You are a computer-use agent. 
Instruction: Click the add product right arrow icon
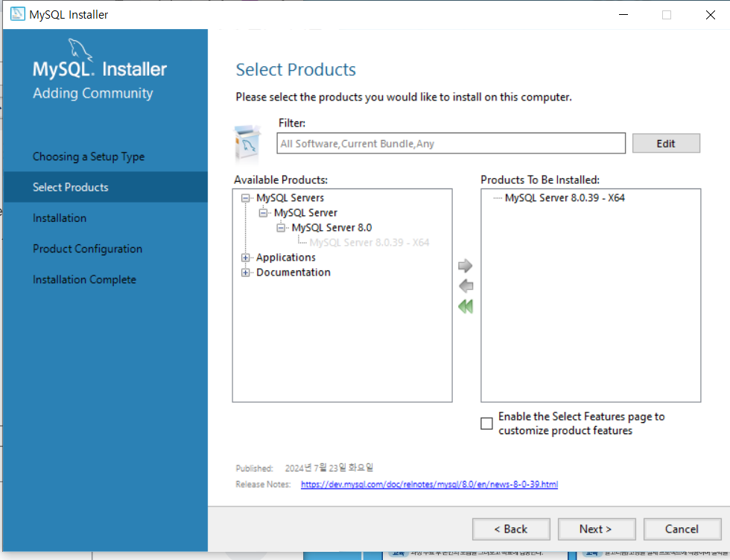click(465, 266)
